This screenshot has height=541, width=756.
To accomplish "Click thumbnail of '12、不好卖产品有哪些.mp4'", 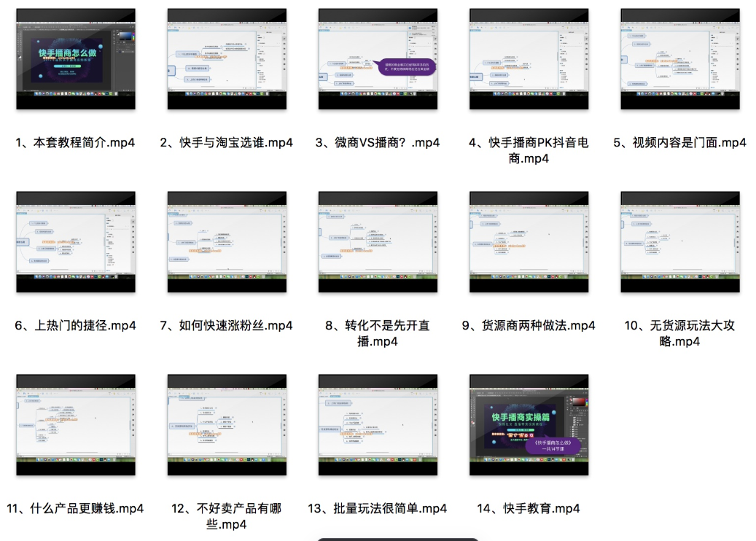I will (x=227, y=425).
